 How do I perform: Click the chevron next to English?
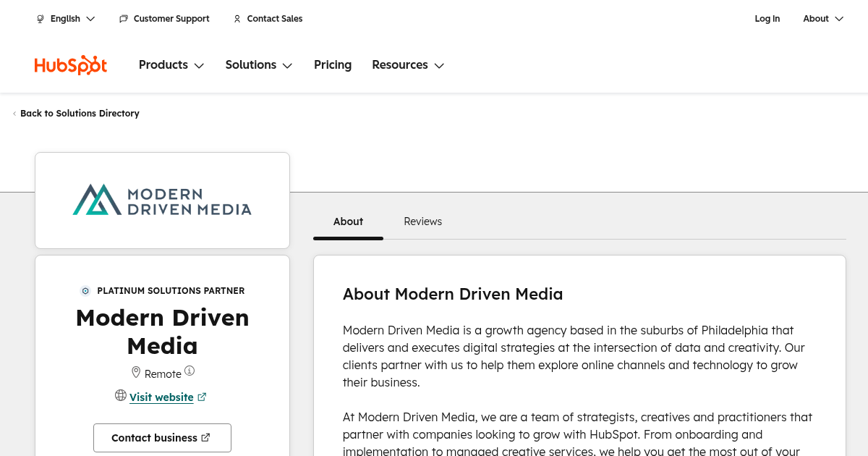click(x=90, y=19)
